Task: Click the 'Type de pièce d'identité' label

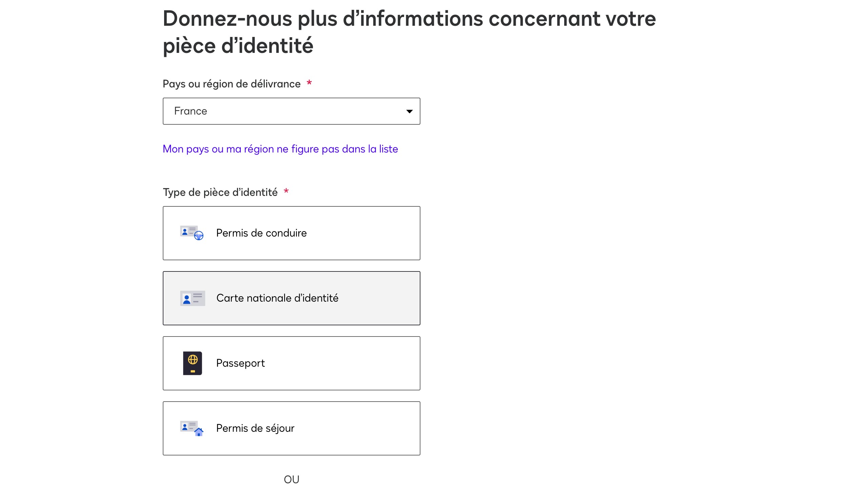Action: click(x=220, y=192)
